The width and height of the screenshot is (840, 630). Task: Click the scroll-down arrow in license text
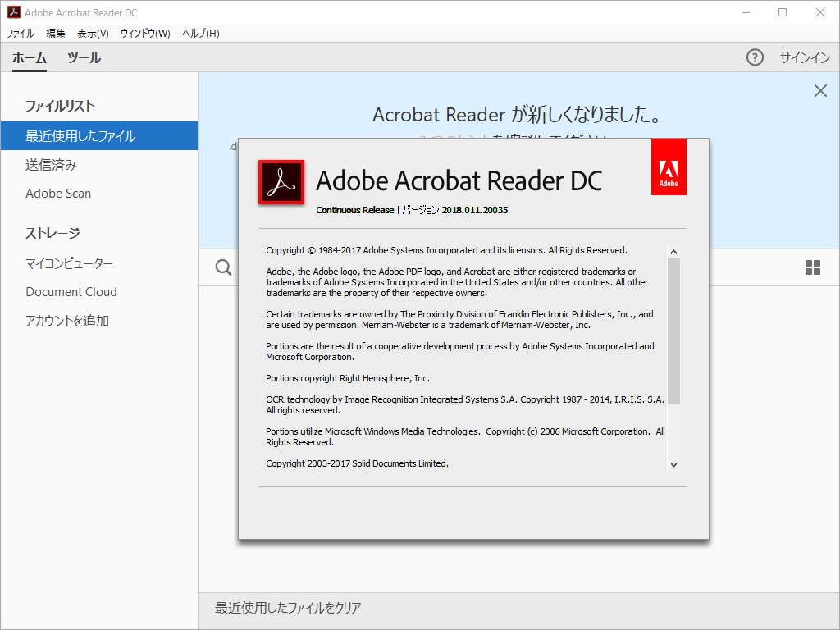tap(673, 464)
